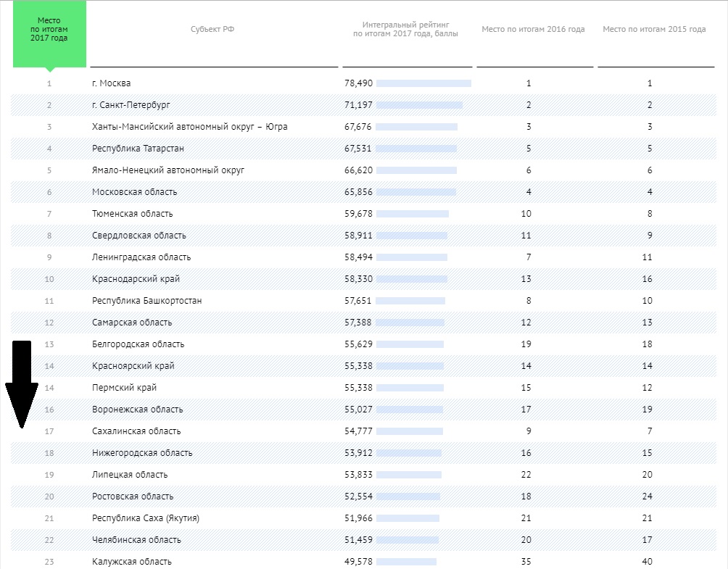Open the г. Санкт-Петербург entry
Image resolution: width=728 pixels, height=569 pixels.
131,105
